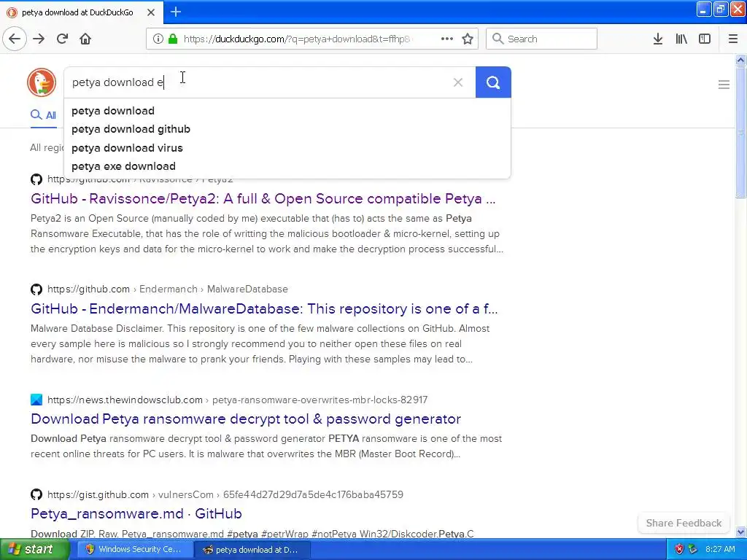
Task: Open the Firefox home page icon
Action: pos(85,39)
